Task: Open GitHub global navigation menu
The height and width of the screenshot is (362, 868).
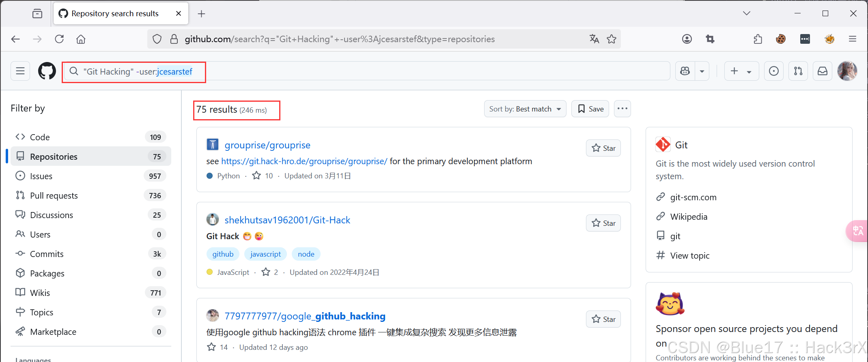Action: pyautogui.click(x=20, y=71)
